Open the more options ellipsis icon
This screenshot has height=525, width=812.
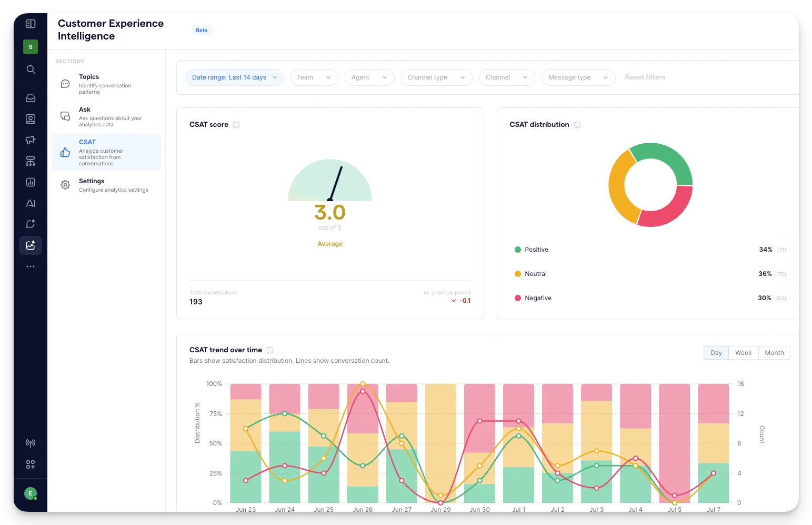pyautogui.click(x=31, y=266)
